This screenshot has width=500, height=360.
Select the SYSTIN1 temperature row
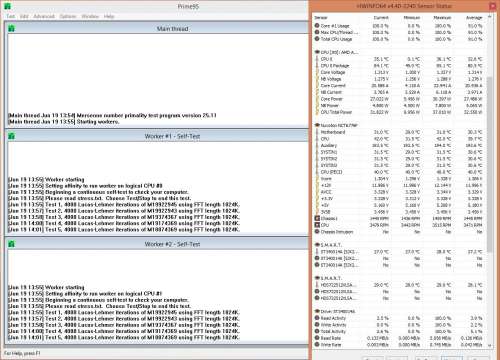pos(400,152)
